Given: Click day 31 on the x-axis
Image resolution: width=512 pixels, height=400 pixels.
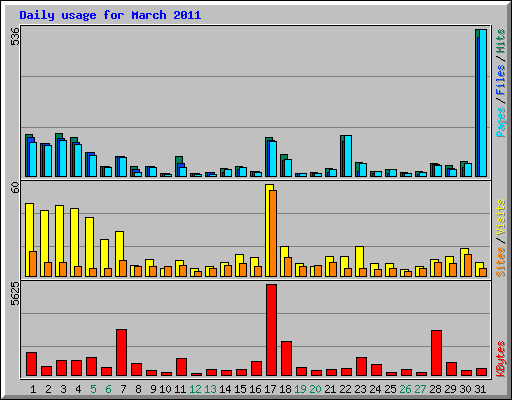Looking at the screenshot, I should (480, 389).
